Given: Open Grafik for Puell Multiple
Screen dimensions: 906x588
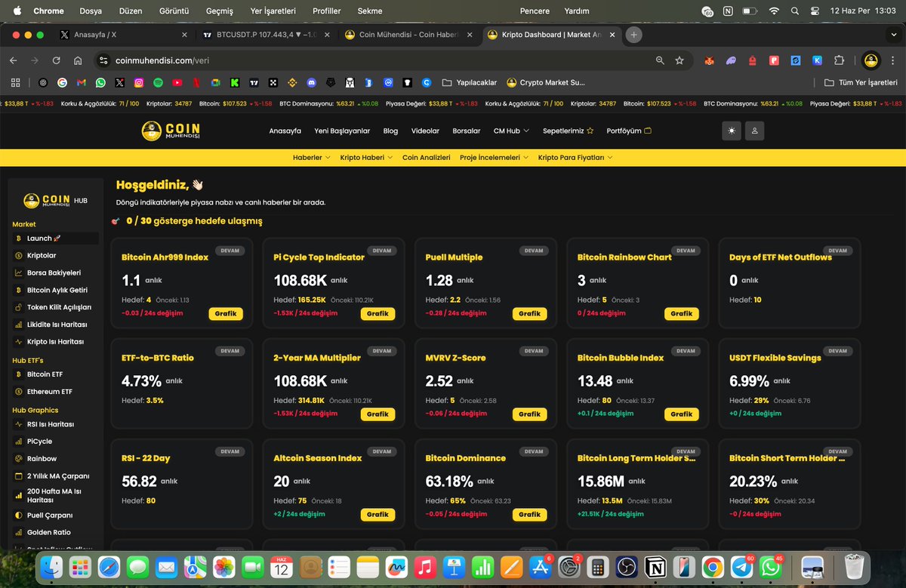Looking at the screenshot, I should [x=529, y=313].
